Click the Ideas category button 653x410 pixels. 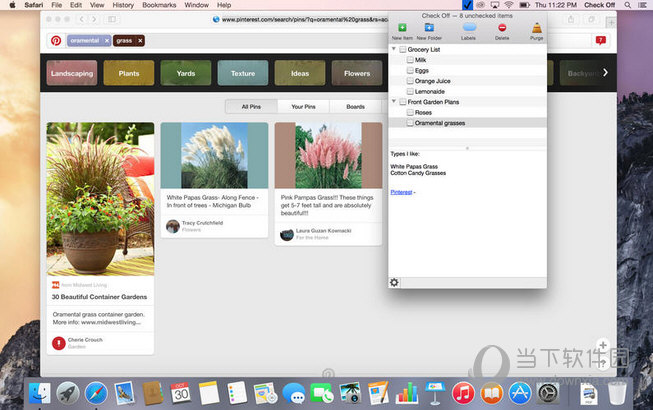(x=300, y=73)
